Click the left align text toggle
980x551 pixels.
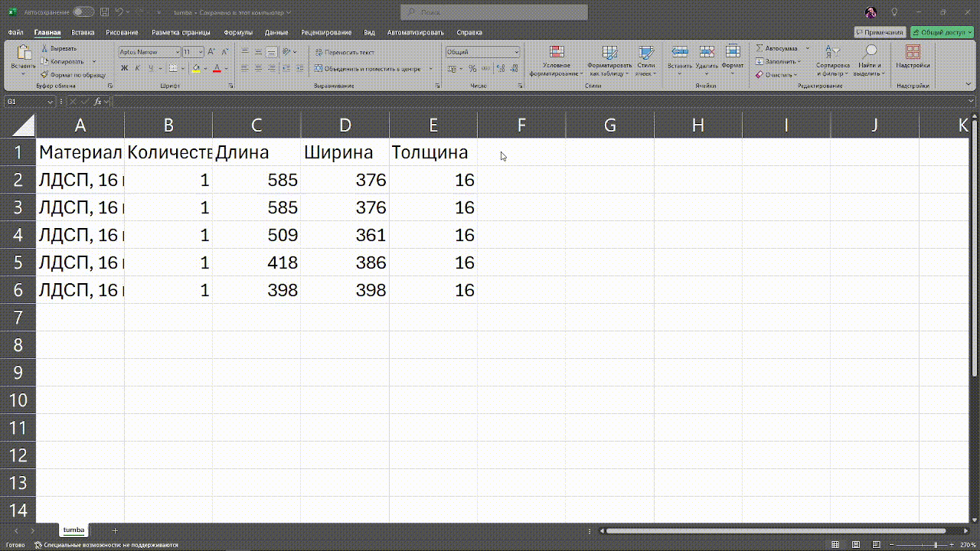(245, 68)
